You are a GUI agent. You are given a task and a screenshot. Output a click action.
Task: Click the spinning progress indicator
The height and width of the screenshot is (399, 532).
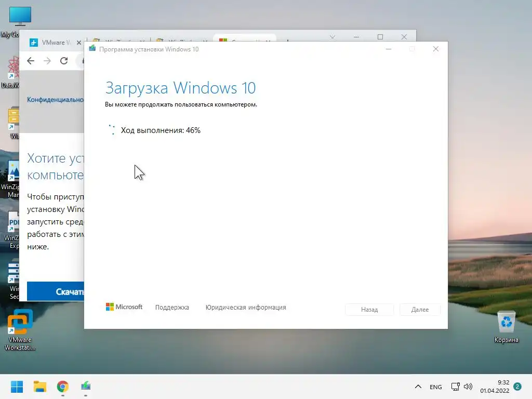(112, 130)
